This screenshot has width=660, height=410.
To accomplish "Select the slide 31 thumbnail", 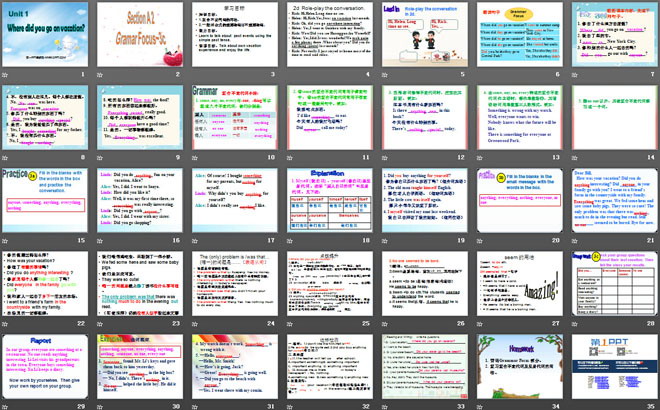I will (x=235, y=366).
